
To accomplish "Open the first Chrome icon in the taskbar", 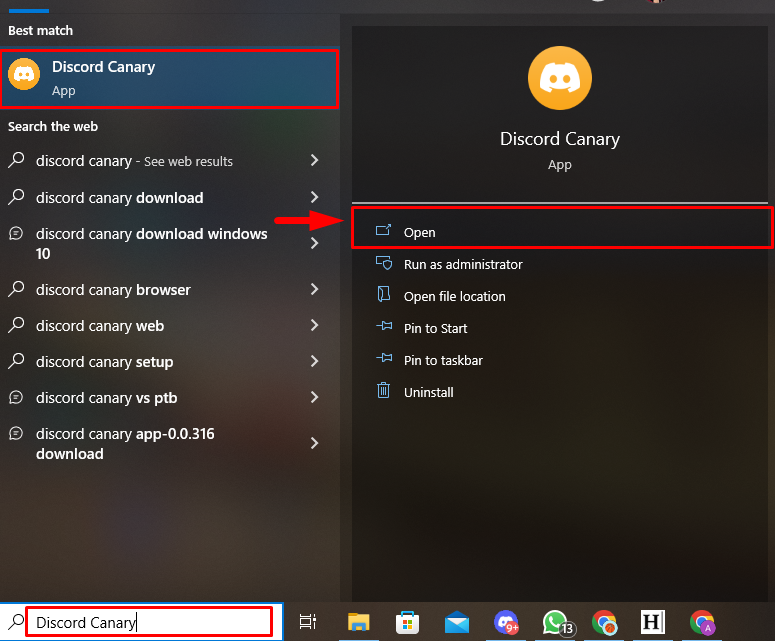I will point(604,622).
